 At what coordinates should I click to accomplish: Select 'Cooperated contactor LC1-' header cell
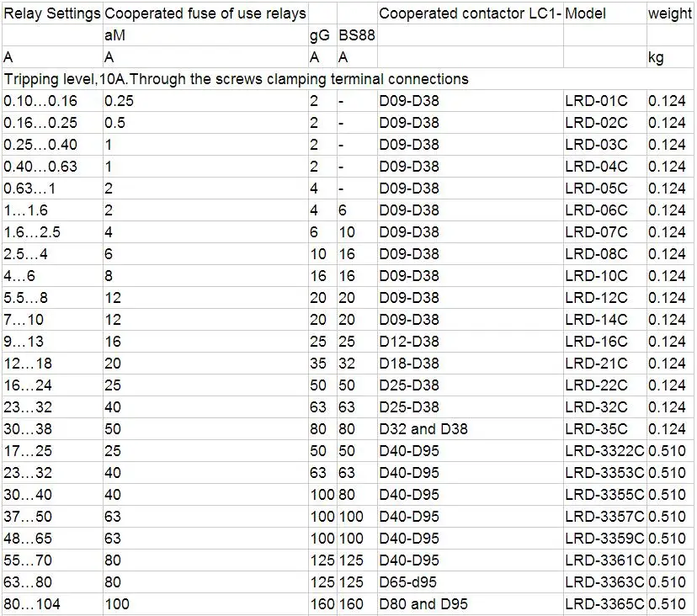(x=470, y=13)
